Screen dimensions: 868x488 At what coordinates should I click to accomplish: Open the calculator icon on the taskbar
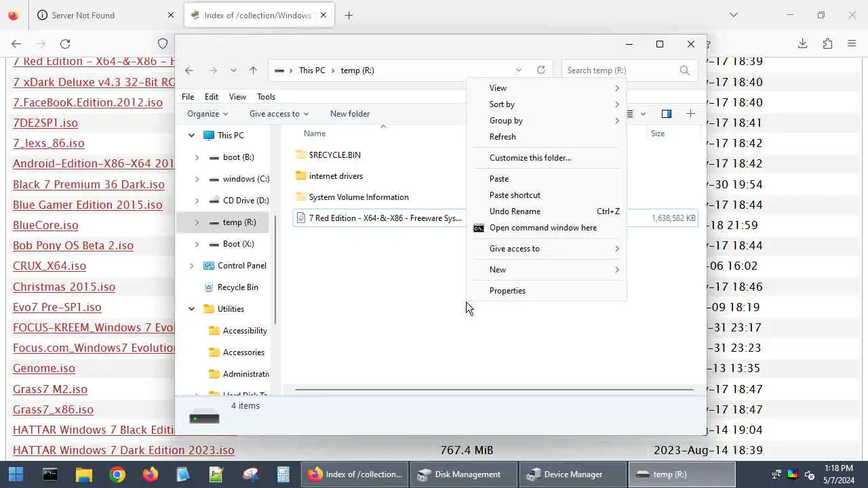pos(283,474)
